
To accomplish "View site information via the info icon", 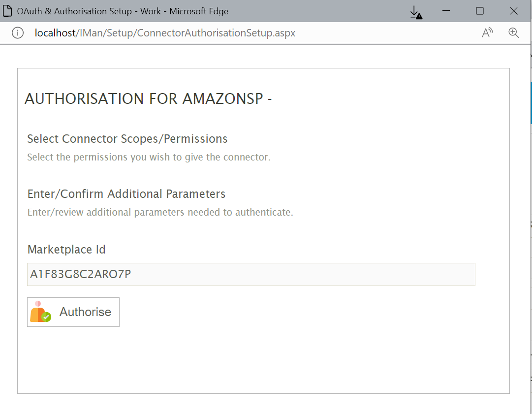I will (x=17, y=33).
